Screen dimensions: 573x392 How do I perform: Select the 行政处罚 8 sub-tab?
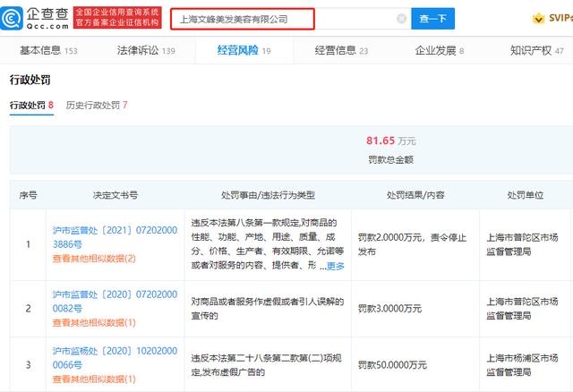tap(31, 106)
